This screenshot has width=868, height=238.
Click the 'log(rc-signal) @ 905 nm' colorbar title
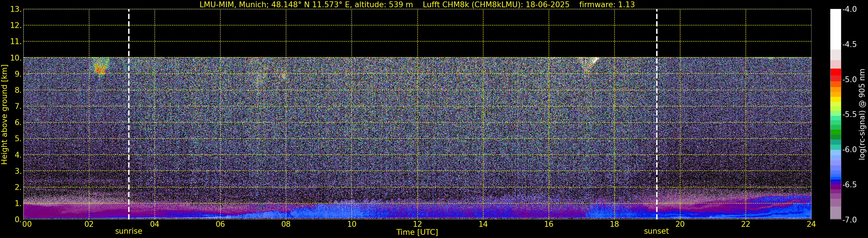coord(862,114)
